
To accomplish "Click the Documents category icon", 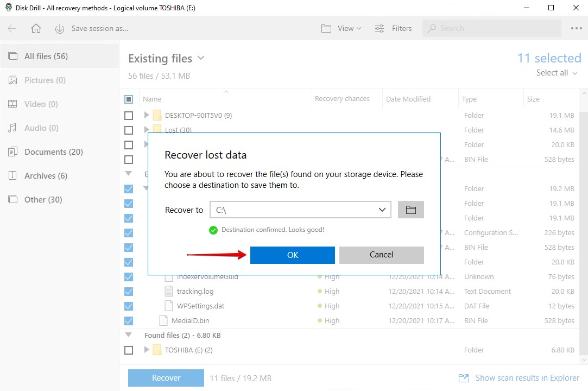I will pyautogui.click(x=12, y=152).
